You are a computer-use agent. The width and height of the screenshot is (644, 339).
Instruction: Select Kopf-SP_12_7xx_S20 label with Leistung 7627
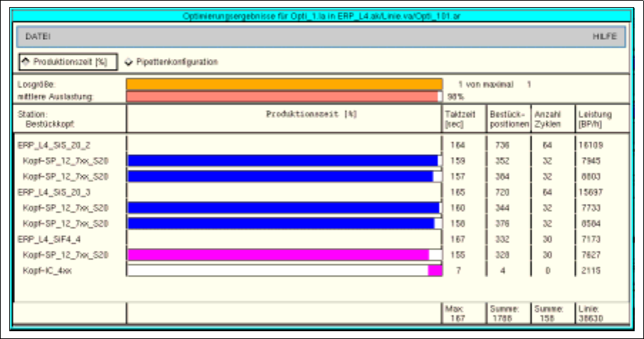tap(65, 255)
